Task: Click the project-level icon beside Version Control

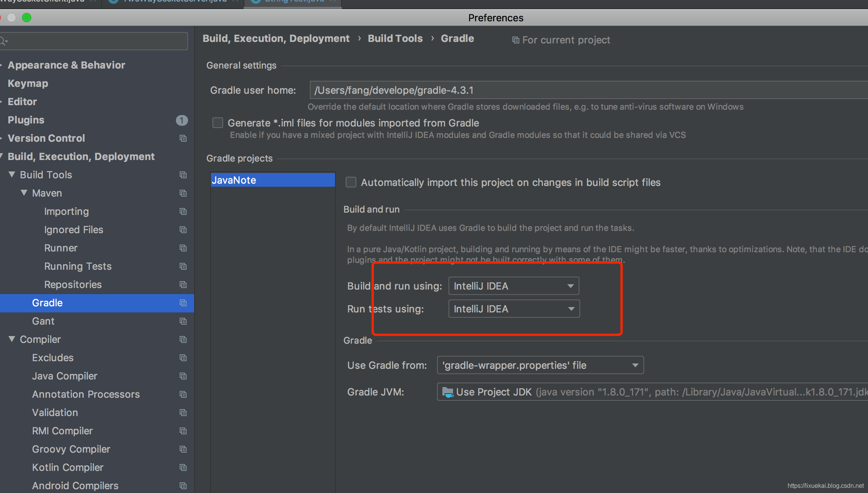Action: click(x=183, y=138)
